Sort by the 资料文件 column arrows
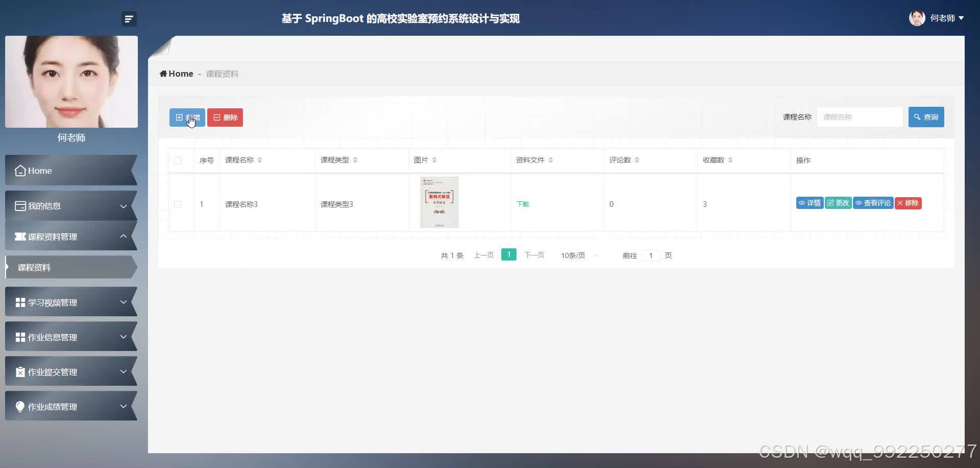 pos(551,160)
